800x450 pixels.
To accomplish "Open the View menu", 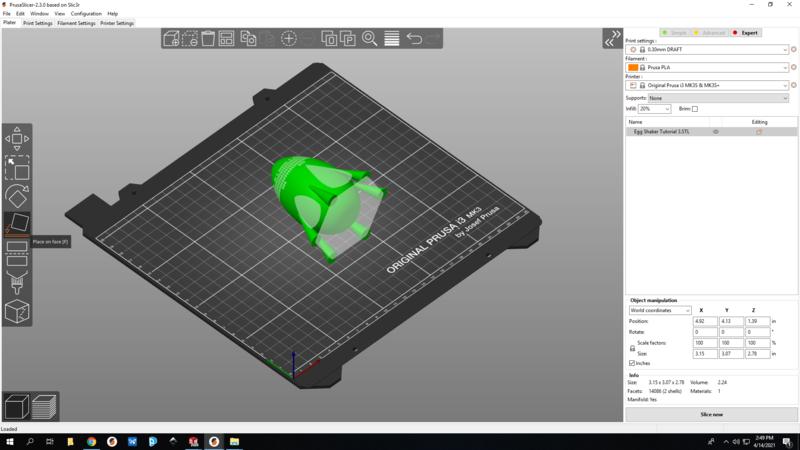I will point(60,14).
